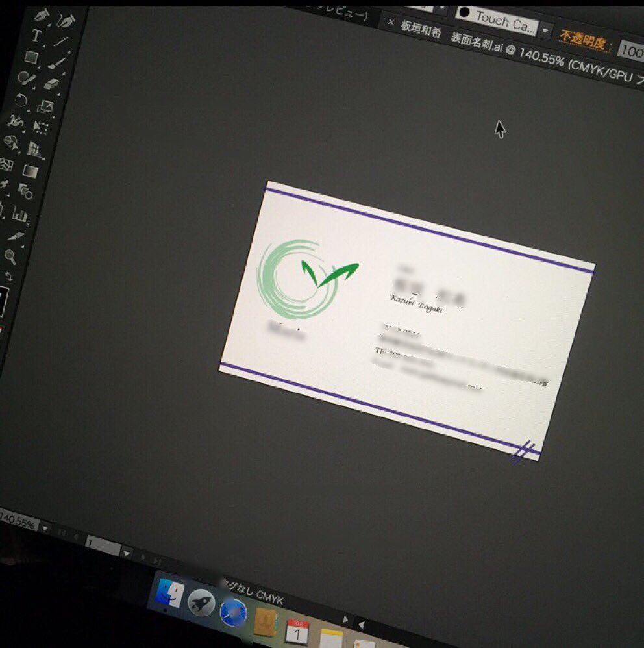644x648 pixels.
Task: Select the Column Graph tool
Action: pos(20,214)
